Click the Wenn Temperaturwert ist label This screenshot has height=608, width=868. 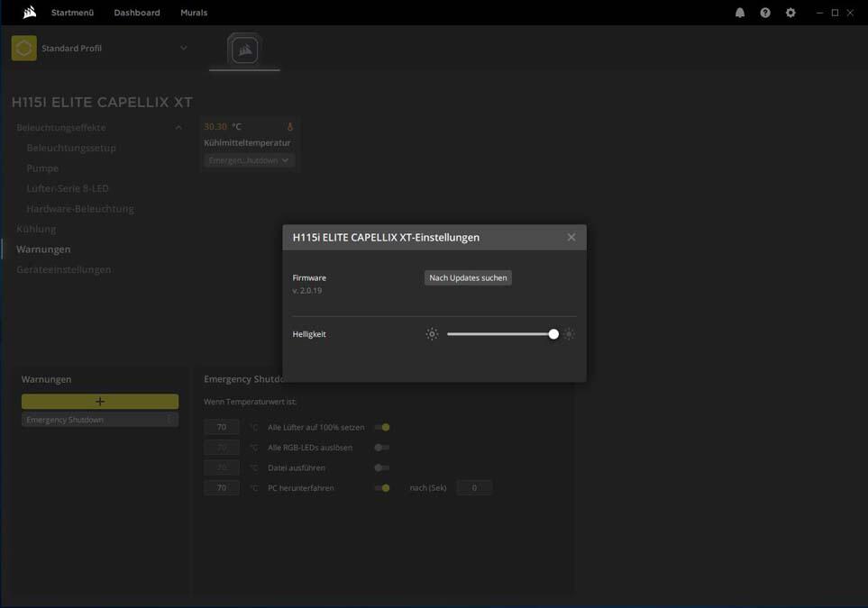click(x=251, y=402)
